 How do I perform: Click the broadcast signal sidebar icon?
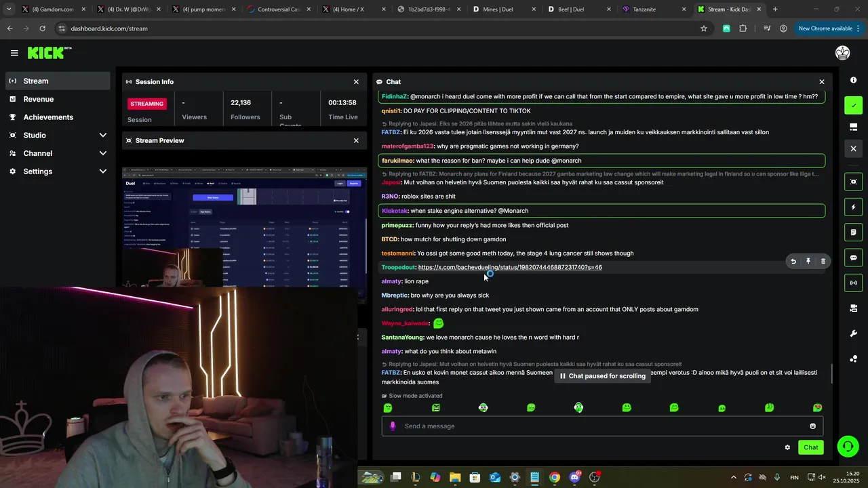pyautogui.click(x=853, y=283)
